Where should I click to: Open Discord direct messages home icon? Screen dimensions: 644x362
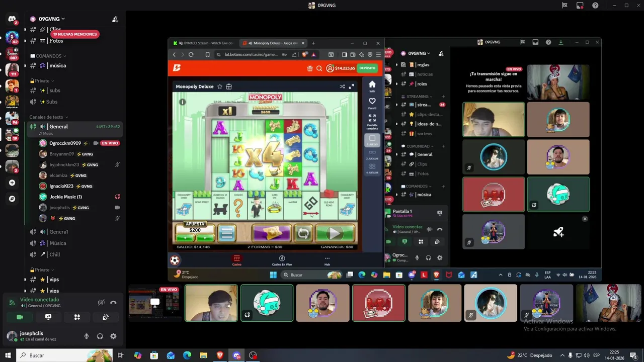pos(12,19)
